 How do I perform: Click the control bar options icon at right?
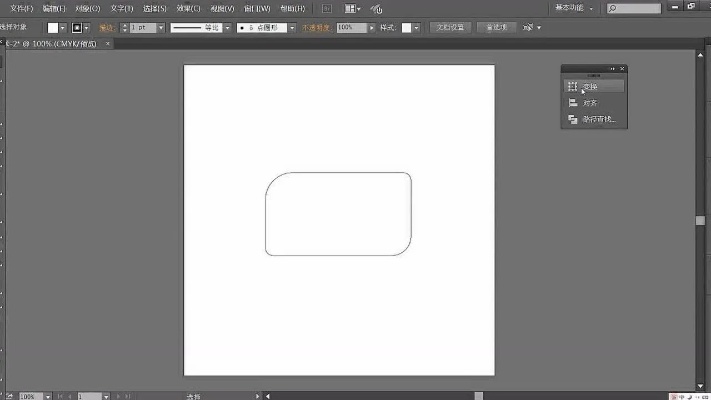(x=527, y=28)
